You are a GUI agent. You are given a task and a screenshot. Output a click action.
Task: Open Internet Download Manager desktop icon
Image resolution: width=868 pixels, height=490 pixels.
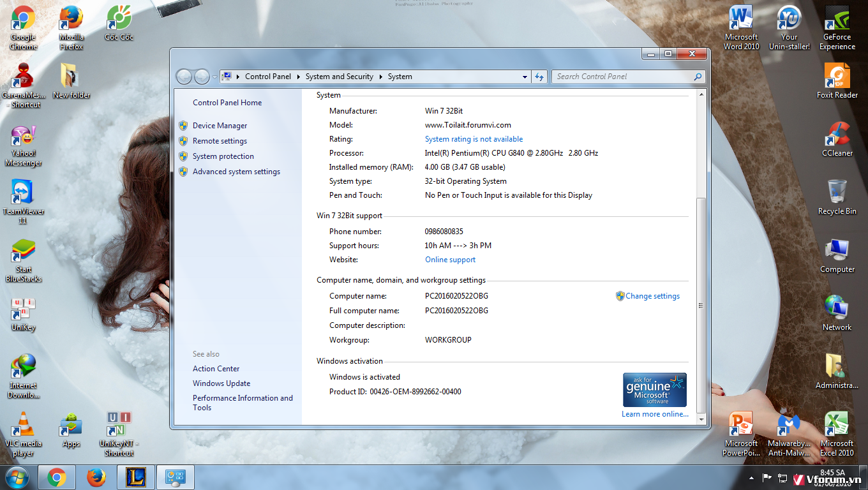point(24,376)
